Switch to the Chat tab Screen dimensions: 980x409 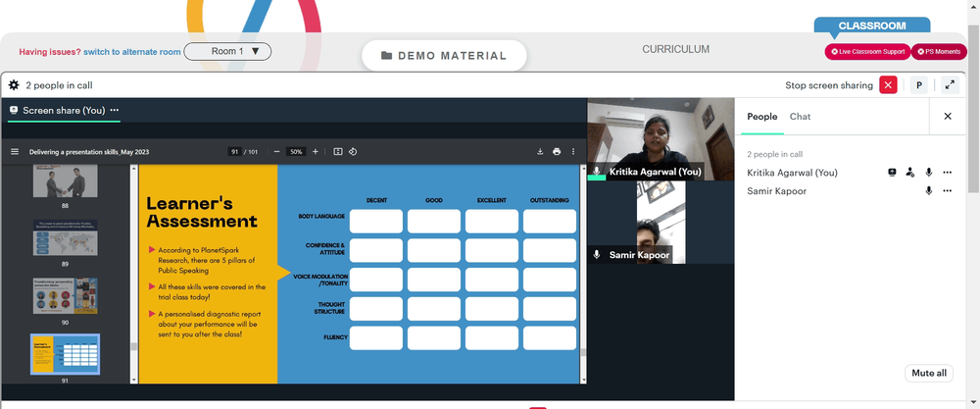pyautogui.click(x=800, y=117)
